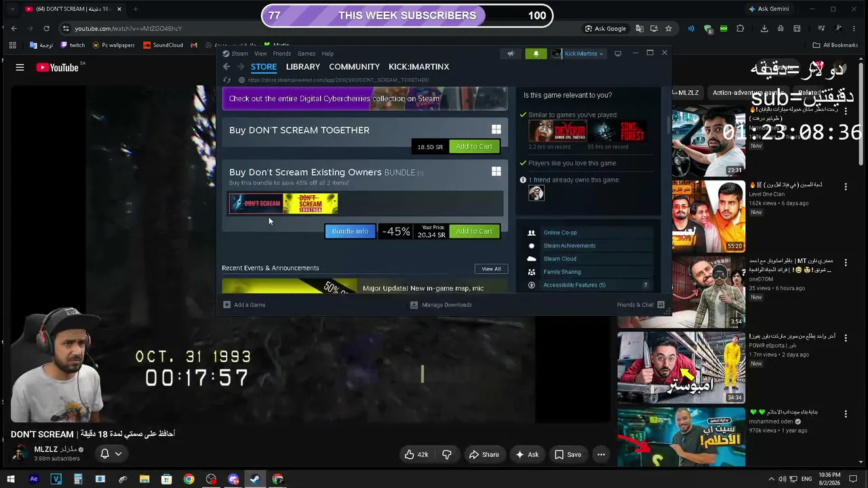Click the Steam Cloud feature link
This screenshot has width=868, height=488.
coord(560,258)
